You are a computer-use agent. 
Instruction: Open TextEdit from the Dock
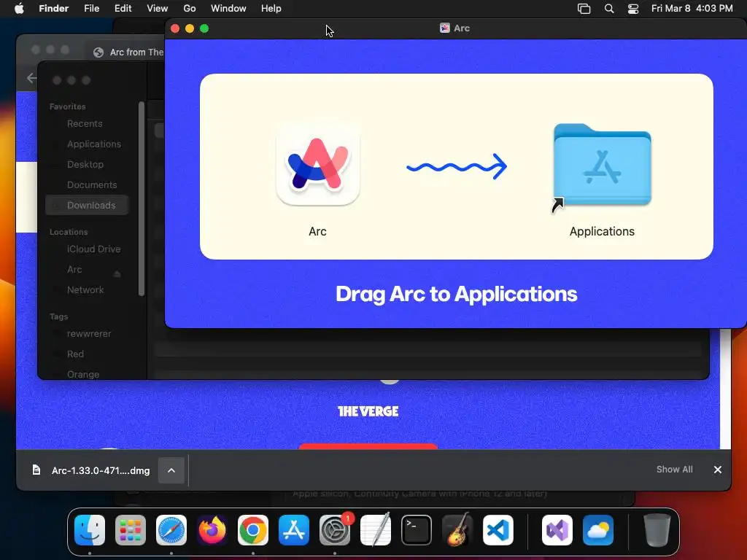(x=376, y=530)
